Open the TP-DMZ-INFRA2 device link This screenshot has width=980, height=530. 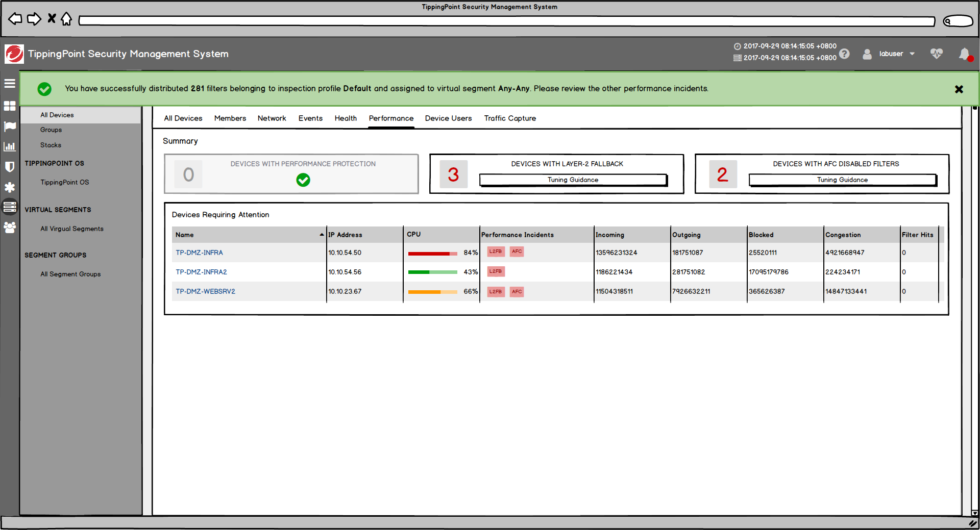tap(202, 272)
